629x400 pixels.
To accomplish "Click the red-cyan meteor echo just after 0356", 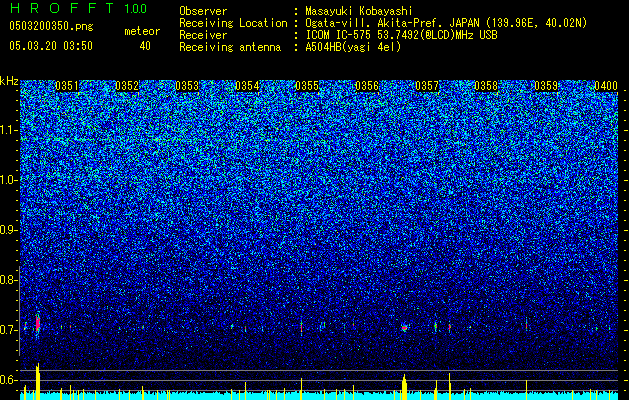I will 404,328.
